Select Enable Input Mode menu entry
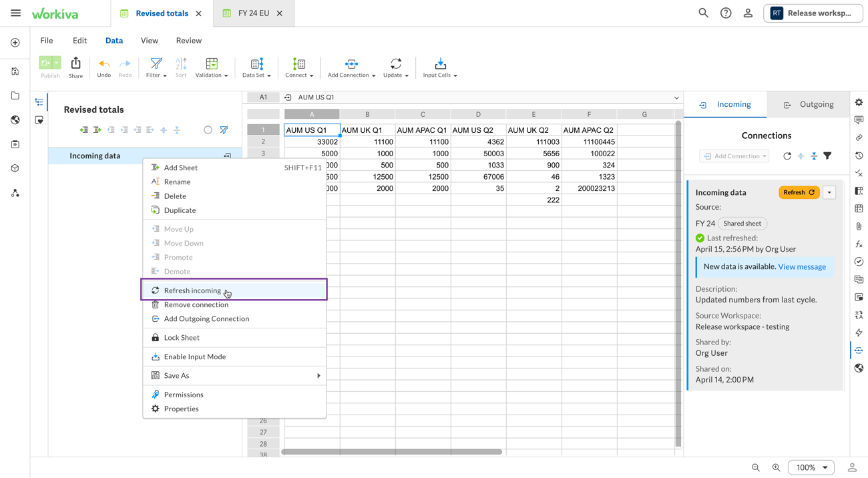Screen dimensions: 868x478 pyautogui.click(x=194, y=356)
